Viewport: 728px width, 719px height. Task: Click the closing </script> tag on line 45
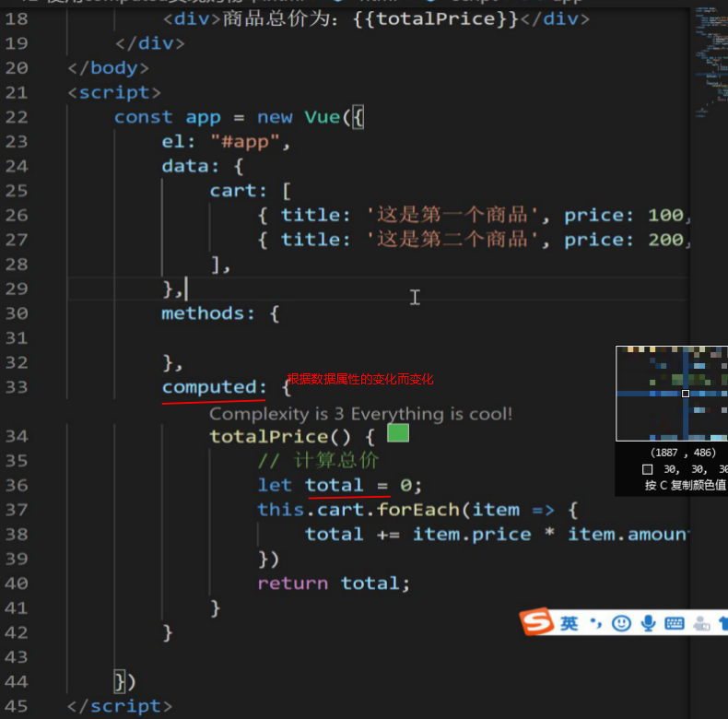tap(120, 706)
